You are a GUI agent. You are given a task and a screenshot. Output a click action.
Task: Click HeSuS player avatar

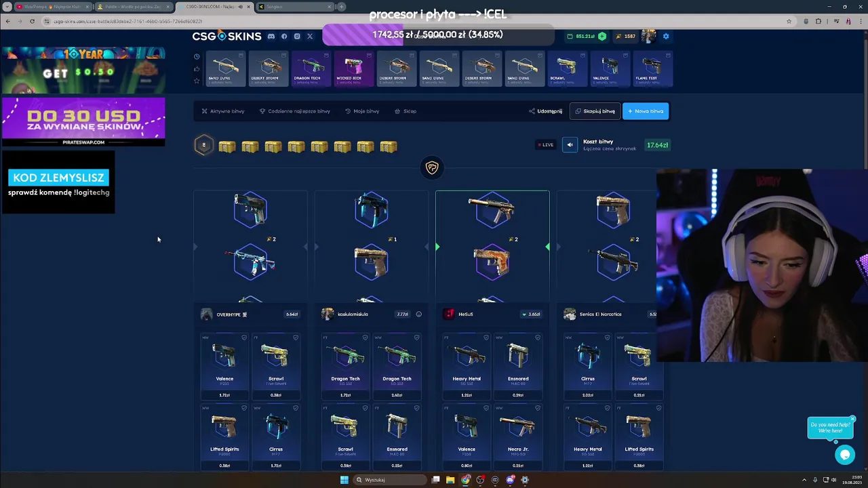point(448,314)
